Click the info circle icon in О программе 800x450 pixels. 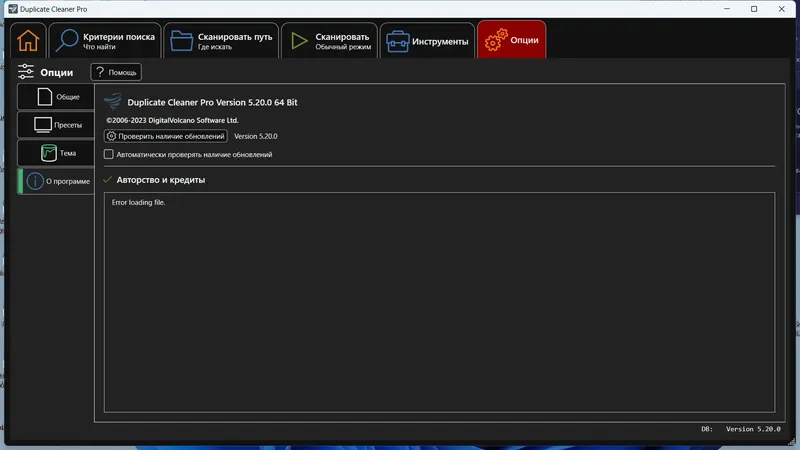(x=35, y=181)
